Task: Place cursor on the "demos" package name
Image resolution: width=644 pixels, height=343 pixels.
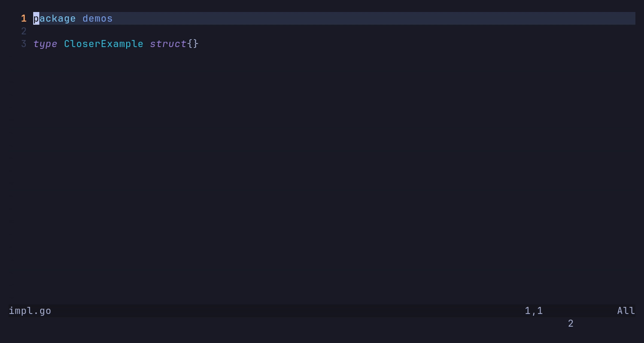Action: coord(97,18)
